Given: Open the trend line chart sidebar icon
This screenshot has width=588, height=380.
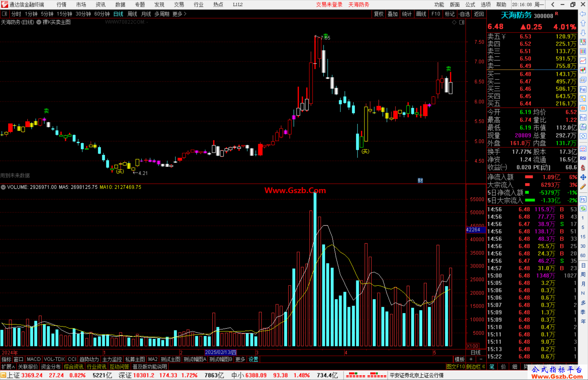Looking at the screenshot, I should tap(583, 61).
